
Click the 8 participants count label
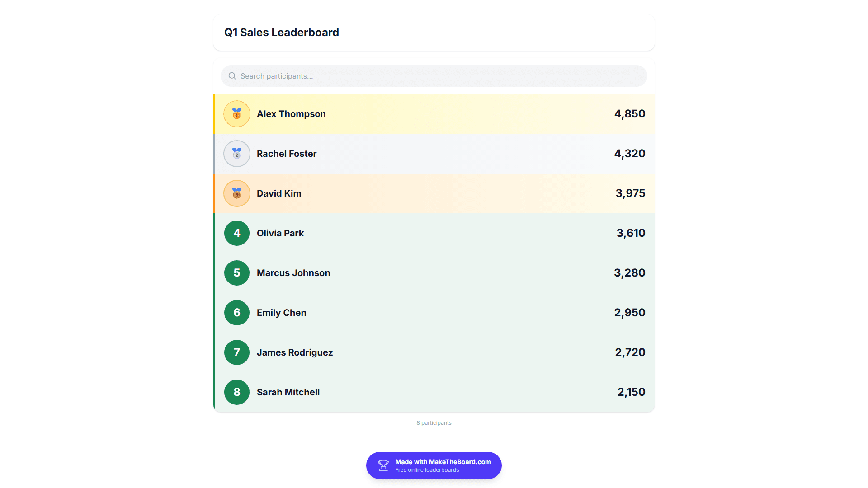434,423
